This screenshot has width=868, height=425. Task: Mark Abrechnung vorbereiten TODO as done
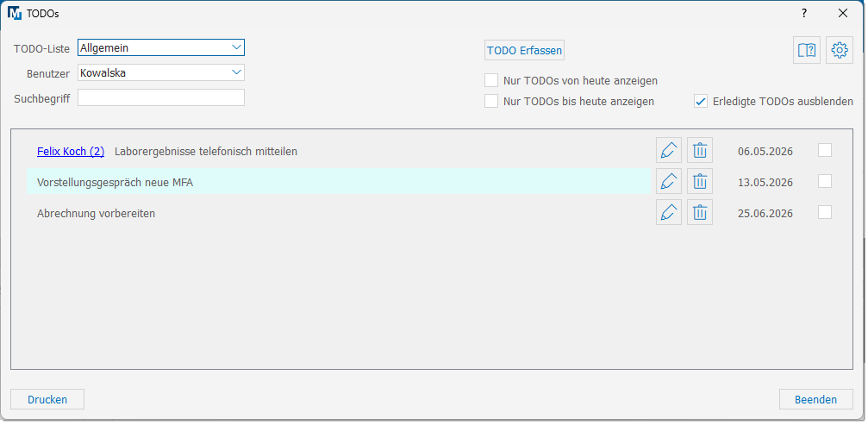825,212
